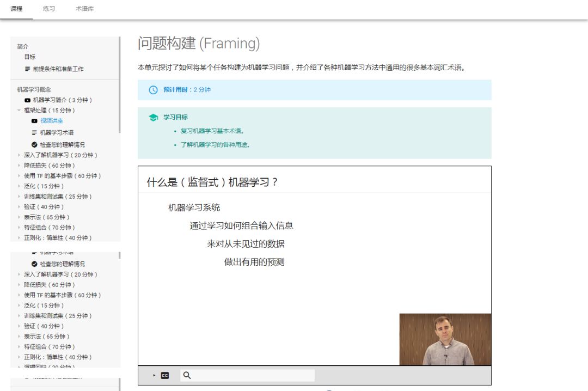The image size is (588, 391).
Task: Select the 课程 tab
Action: coord(16,9)
